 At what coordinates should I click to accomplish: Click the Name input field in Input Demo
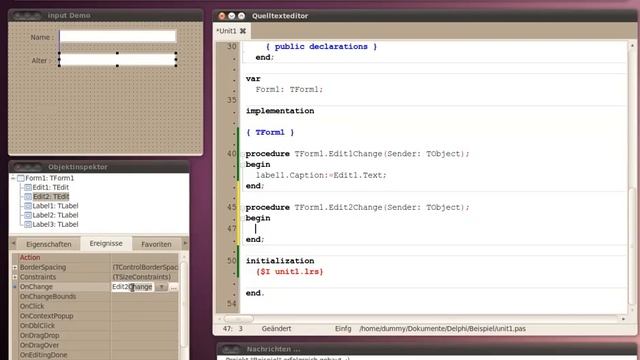(118, 36)
